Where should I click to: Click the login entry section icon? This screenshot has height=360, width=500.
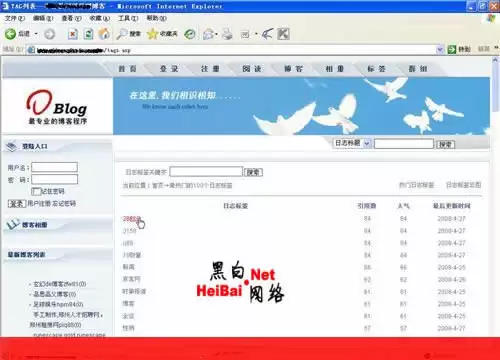pyautogui.click(x=11, y=146)
